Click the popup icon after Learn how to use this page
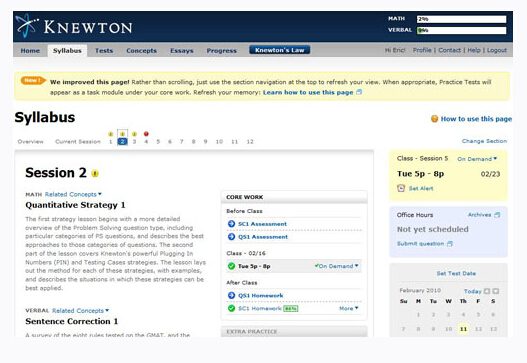Screen dimensions: 527x363 point(359,92)
